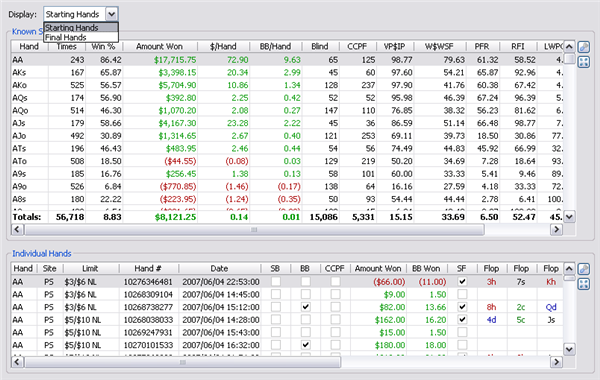This screenshot has width=600, height=380.
Task: Sort Individual Hands by Date header
Action: (x=219, y=269)
